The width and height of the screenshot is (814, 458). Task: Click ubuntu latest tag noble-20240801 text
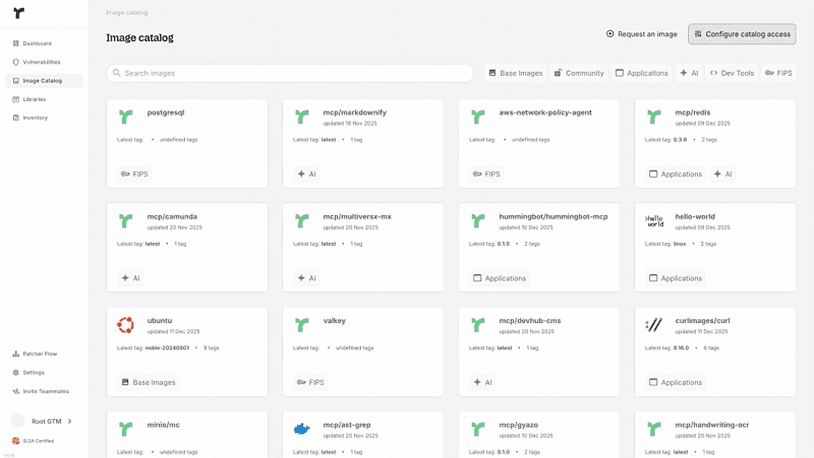tap(167, 348)
